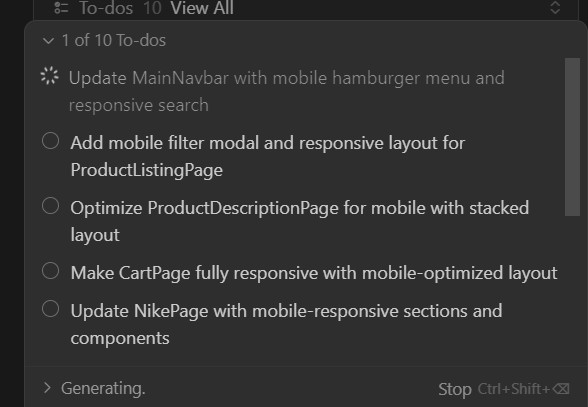Image resolution: width=588 pixels, height=407 pixels.
Task: Click View All in the To-dos header
Action: [x=202, y=8]
